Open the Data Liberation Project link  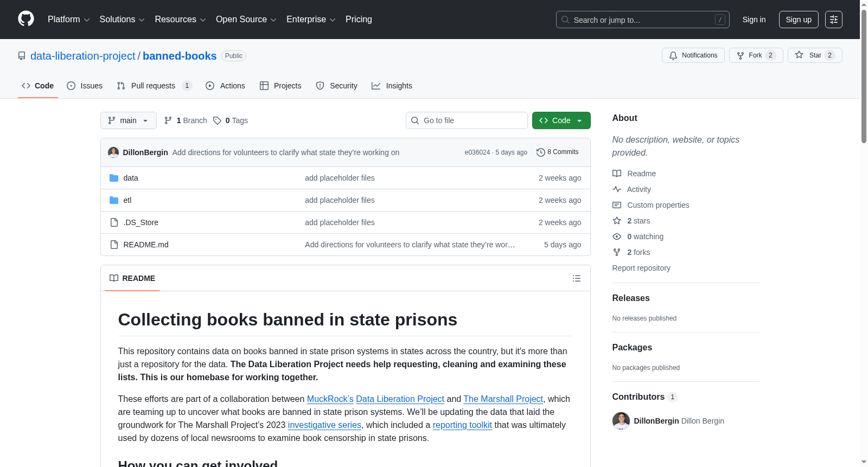coord(400,399)
